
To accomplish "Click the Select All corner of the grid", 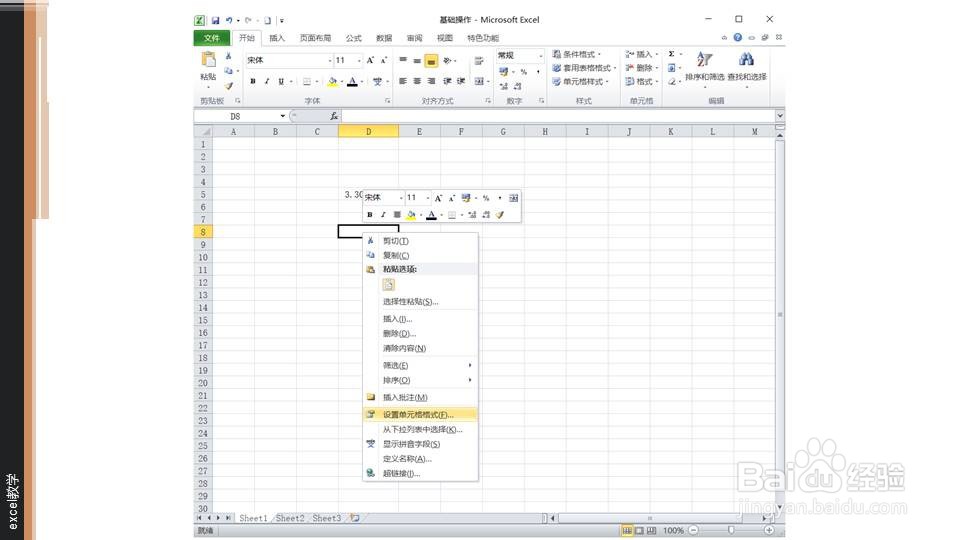I will tap(203, 131).
